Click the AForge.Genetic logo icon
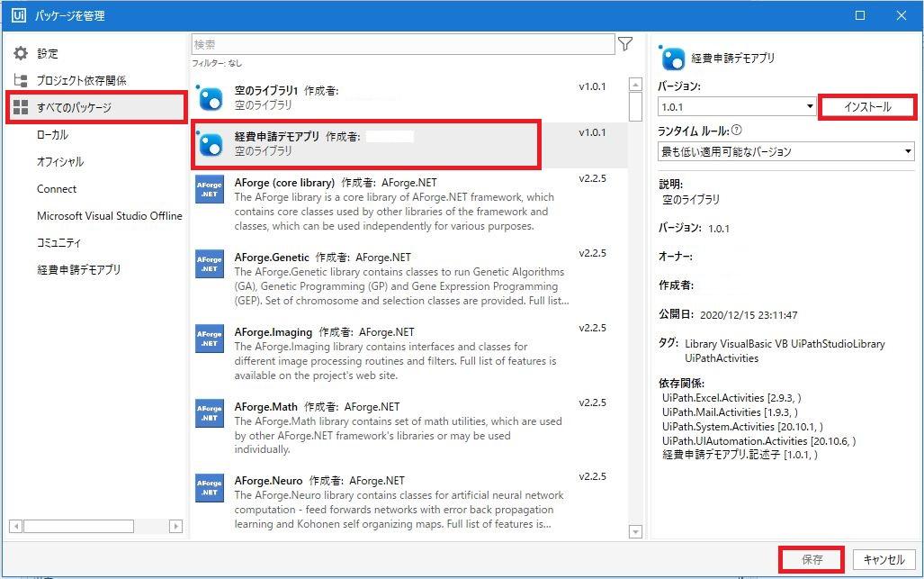924x579 pixels. [210, 264]
